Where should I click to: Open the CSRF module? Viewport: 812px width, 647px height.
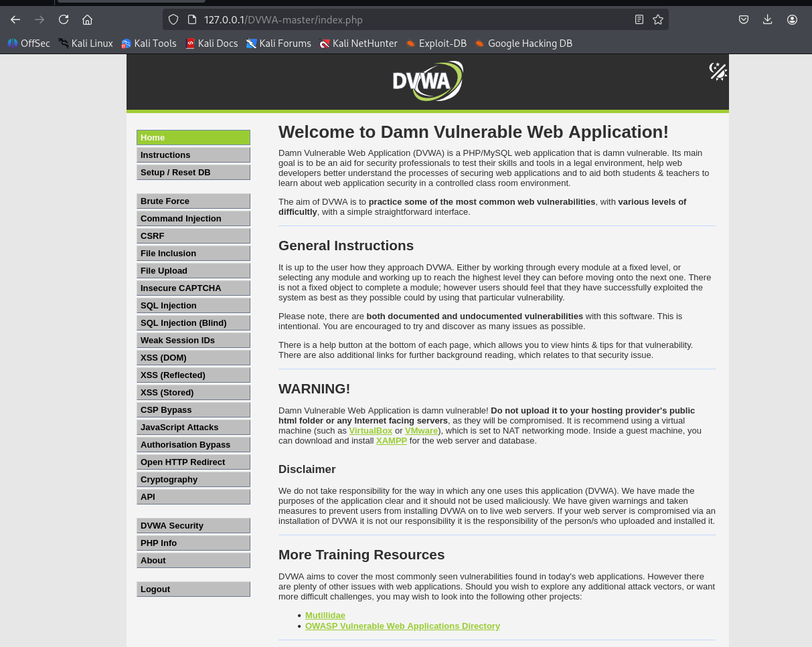pyautogui.click(x=193, y=236)
